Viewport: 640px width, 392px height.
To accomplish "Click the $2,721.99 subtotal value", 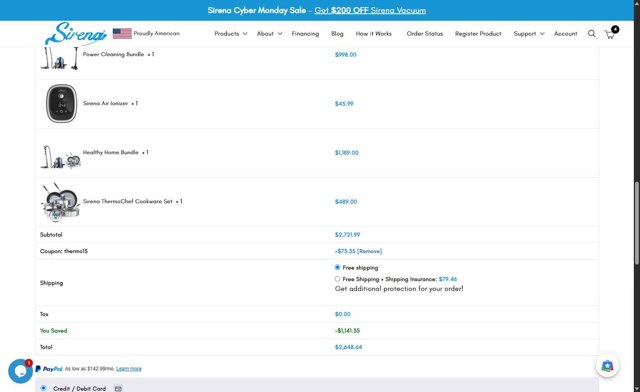I will (x=347, y=235).
